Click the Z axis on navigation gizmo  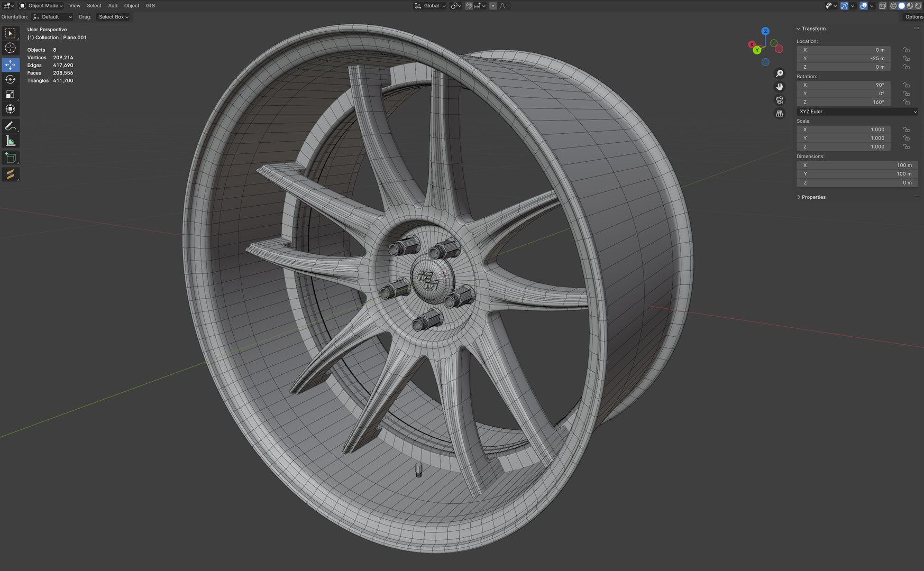click(765, 31)
